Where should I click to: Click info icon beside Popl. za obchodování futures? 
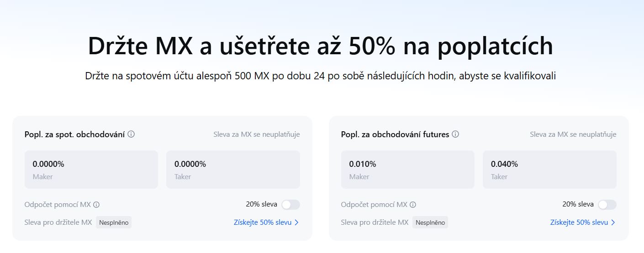pos(455,134)
